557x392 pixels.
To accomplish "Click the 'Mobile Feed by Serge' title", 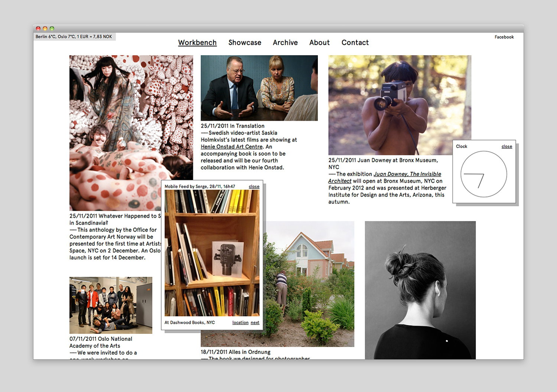I will point(200,187).
